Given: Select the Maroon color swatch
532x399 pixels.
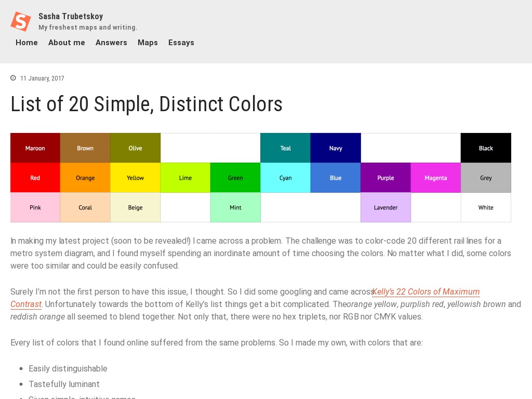Looking at the screenshot, I should click(x=35, y=148).
